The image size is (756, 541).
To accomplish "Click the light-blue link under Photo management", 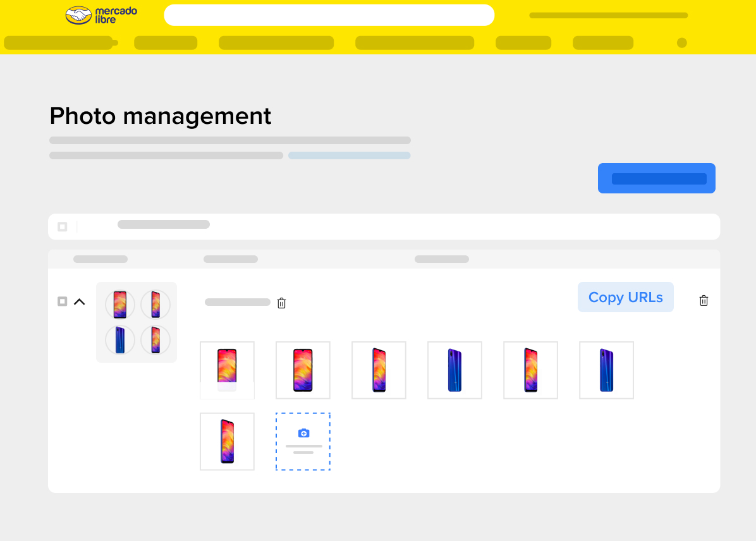I will click(x=349, y=155).
